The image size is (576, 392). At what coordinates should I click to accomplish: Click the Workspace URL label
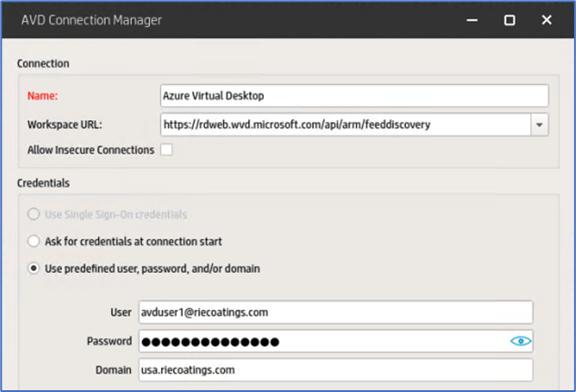65,125
